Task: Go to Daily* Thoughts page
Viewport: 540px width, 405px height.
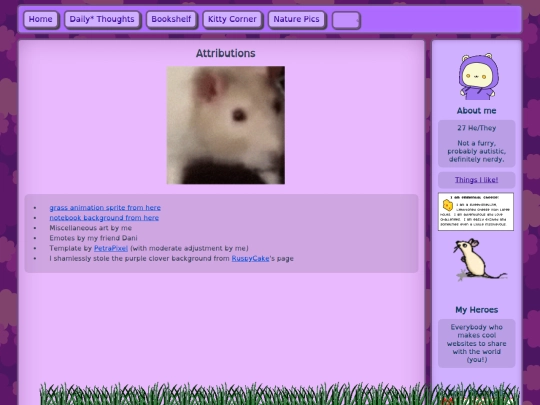Action: pos(102,20)
